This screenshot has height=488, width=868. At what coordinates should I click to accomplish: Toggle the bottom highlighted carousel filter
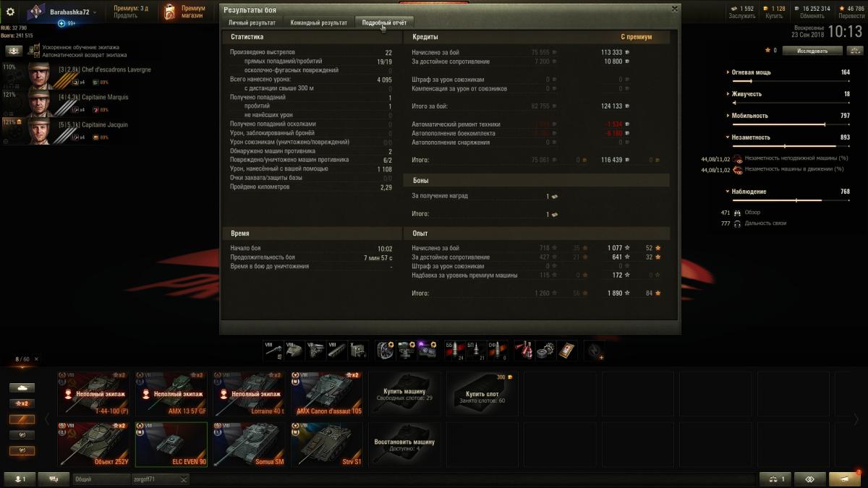point(22,450)
